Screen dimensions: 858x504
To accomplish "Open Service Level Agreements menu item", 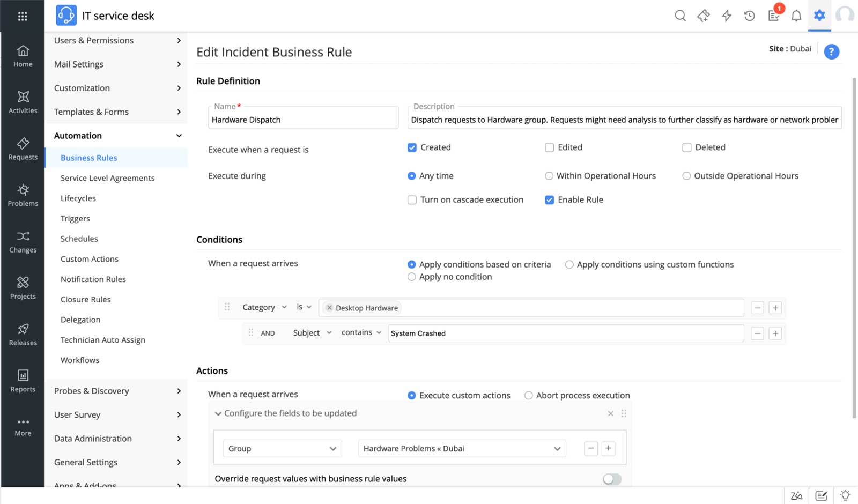I will [x=107, y=178].
